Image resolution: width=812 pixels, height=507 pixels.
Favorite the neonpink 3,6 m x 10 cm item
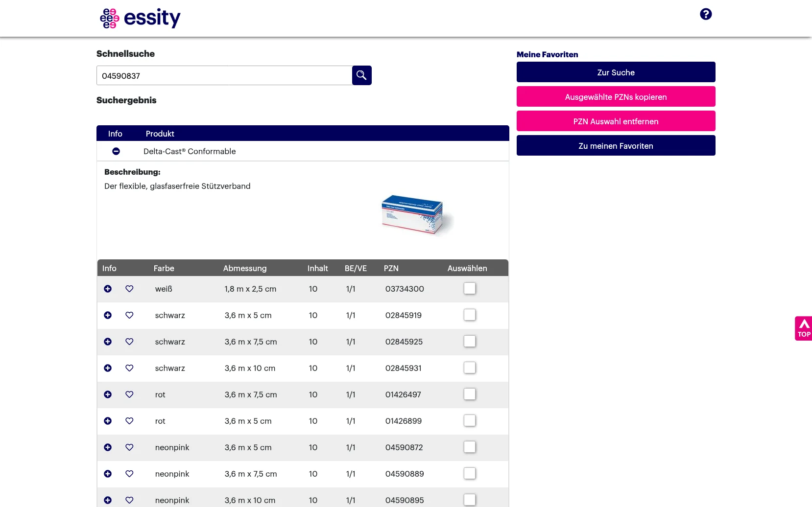click(x=129, y=500)
